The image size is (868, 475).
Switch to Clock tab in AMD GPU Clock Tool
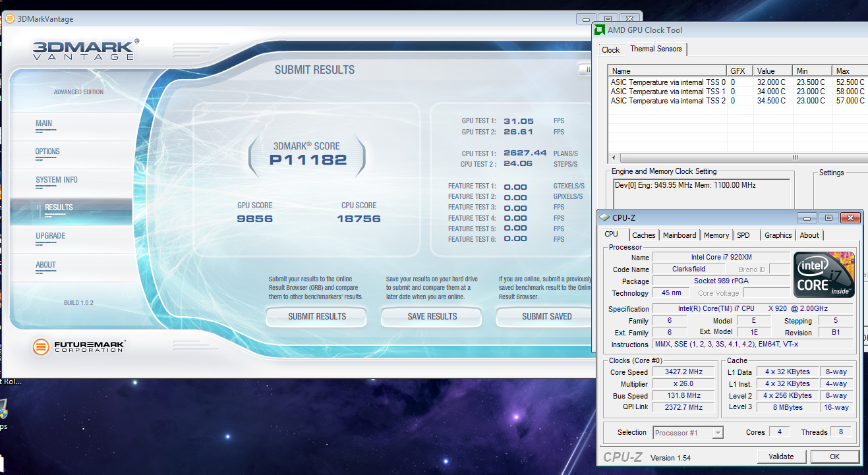pyautogui.click(x=611, y=50)
